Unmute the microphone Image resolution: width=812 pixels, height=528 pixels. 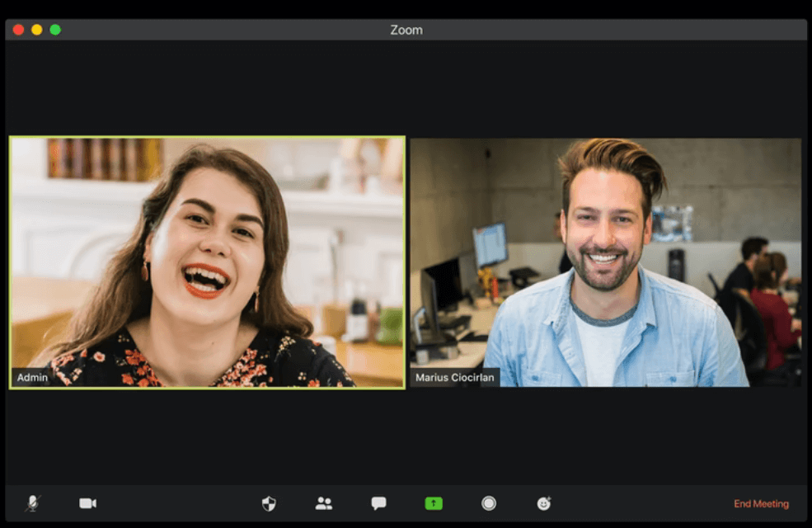coord(33,503)
